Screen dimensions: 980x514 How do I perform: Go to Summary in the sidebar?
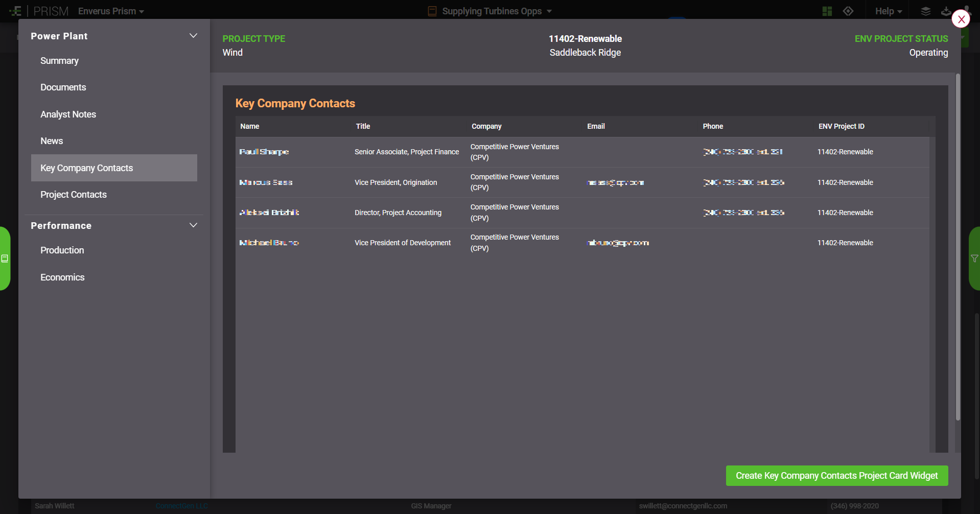pyautogui.click(x=59, y=61)
